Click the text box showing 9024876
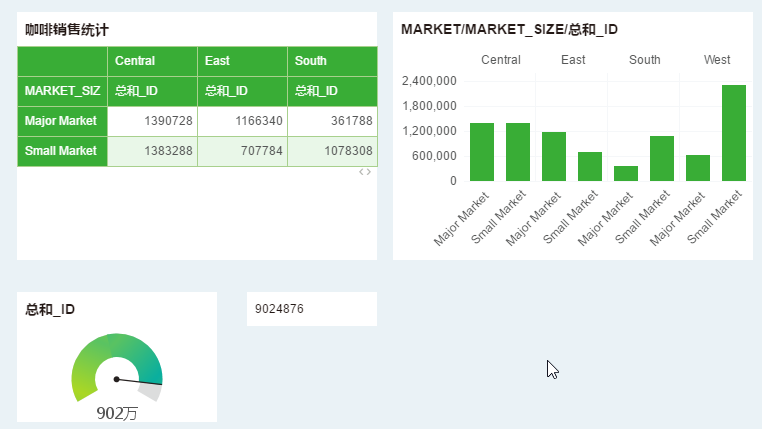The height and width of the screenshot is (429, 762). [x=311, y=309]
